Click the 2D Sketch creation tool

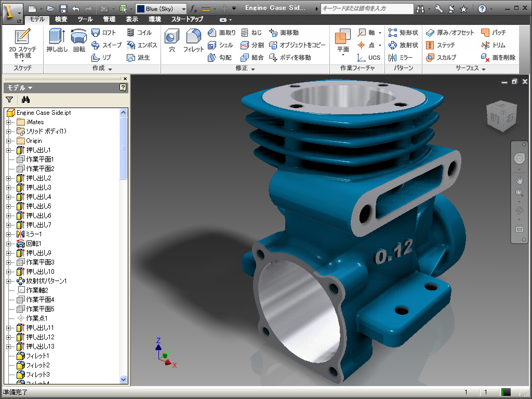(22, 44)
